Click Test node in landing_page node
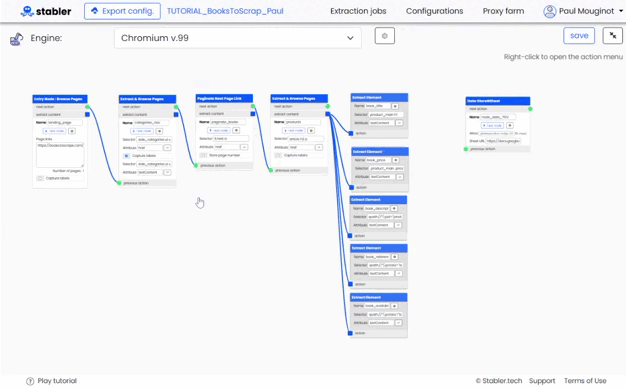Screen dimensions: 626x388 click(x=54, y=131)
